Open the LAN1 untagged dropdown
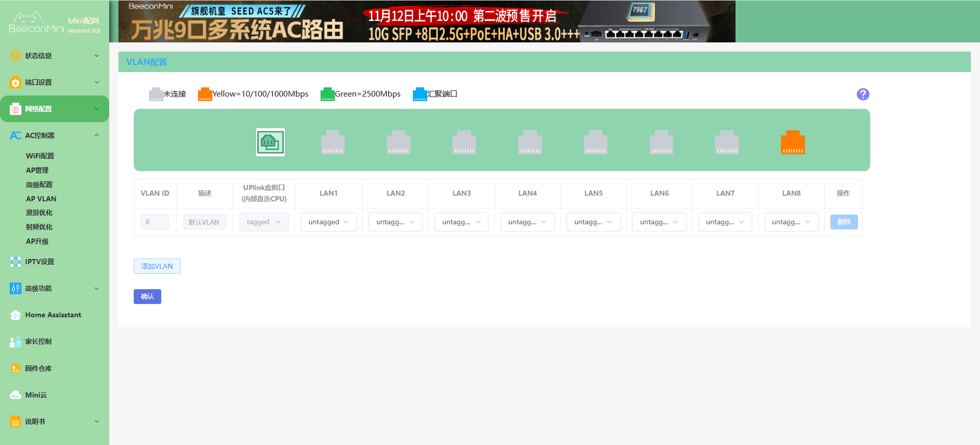The width and height of the screenshot is (980, 445). point(328,222)
